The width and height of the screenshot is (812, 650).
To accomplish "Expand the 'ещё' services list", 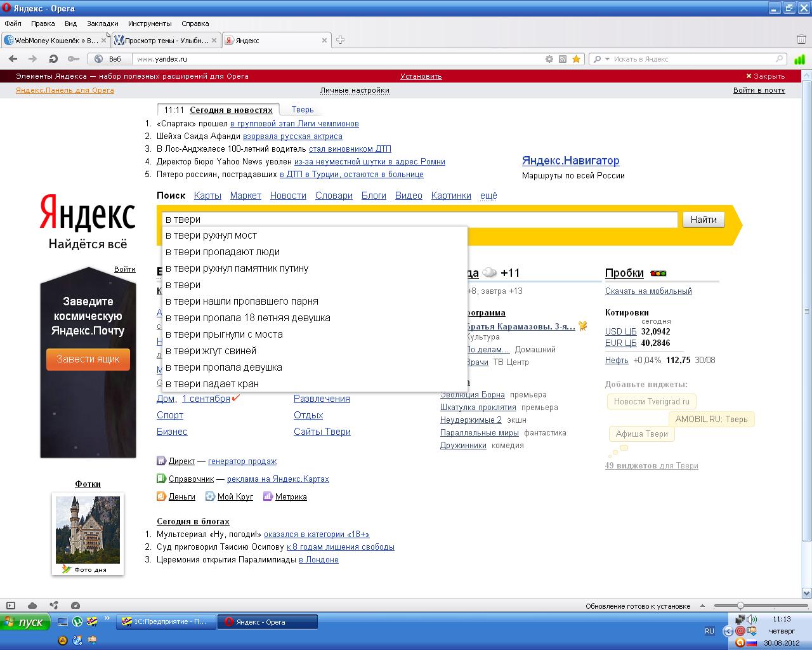I will tap(488, 196).
